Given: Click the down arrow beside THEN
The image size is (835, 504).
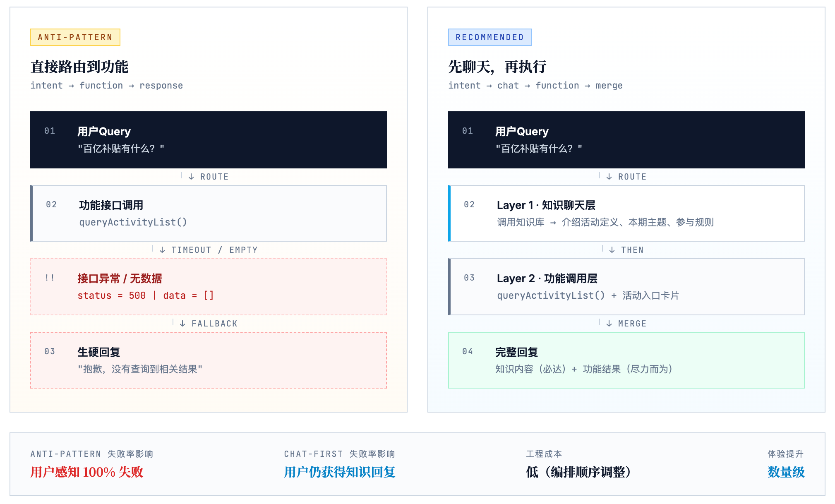Looking at the screenshot, I should coord(612,250).
